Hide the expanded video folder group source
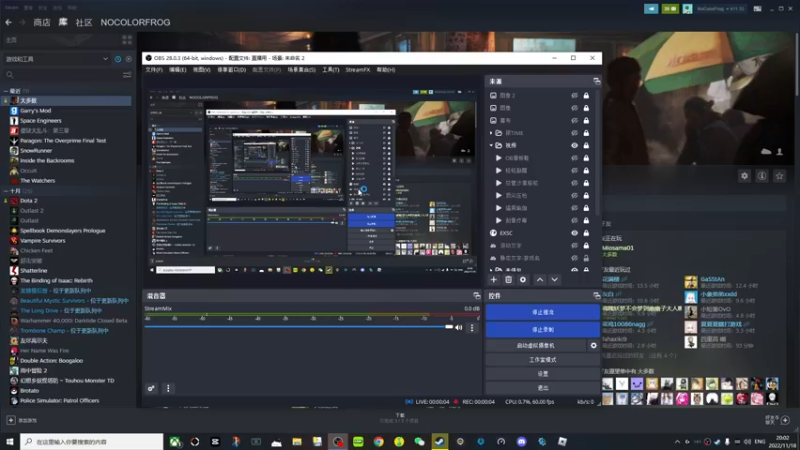The image size is (800, 450). pos(574,145)
